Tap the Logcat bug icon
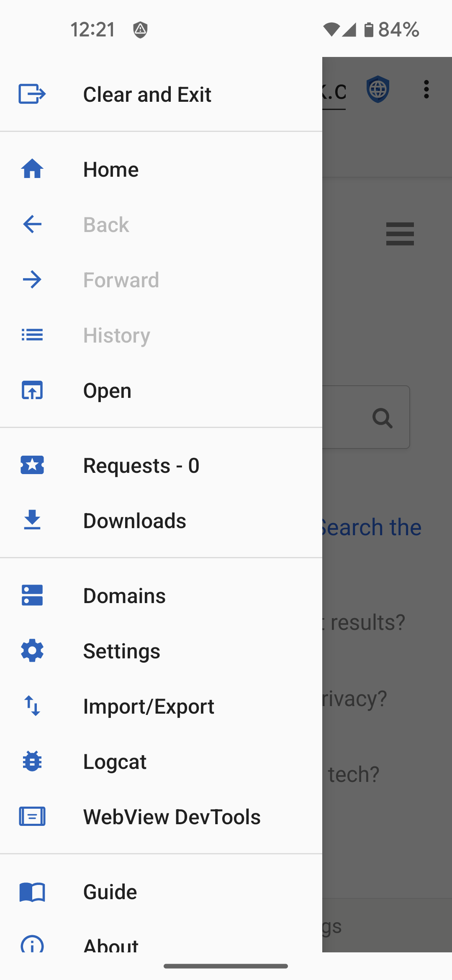The image size is (452, 980). pos(32,761)
